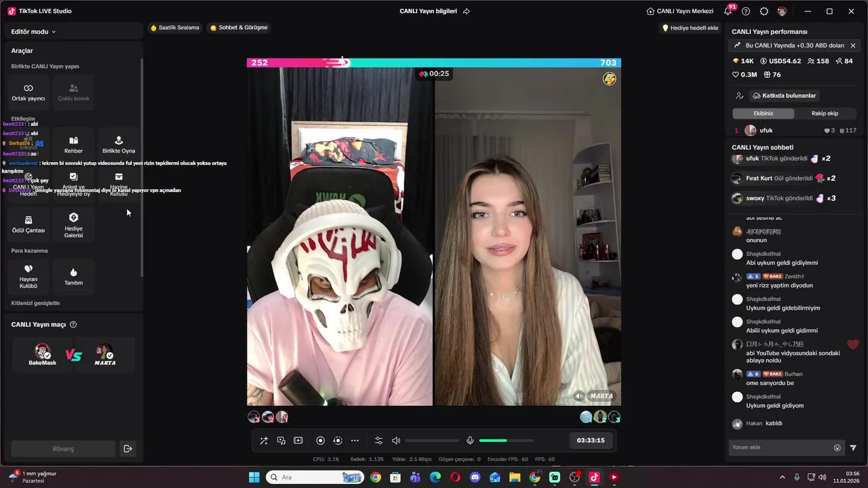This screenshot has width=868, height=488.
Task: Open the Ortak yayıncı co-host tool
Action: pyautogui.click(x=28, y=93)
